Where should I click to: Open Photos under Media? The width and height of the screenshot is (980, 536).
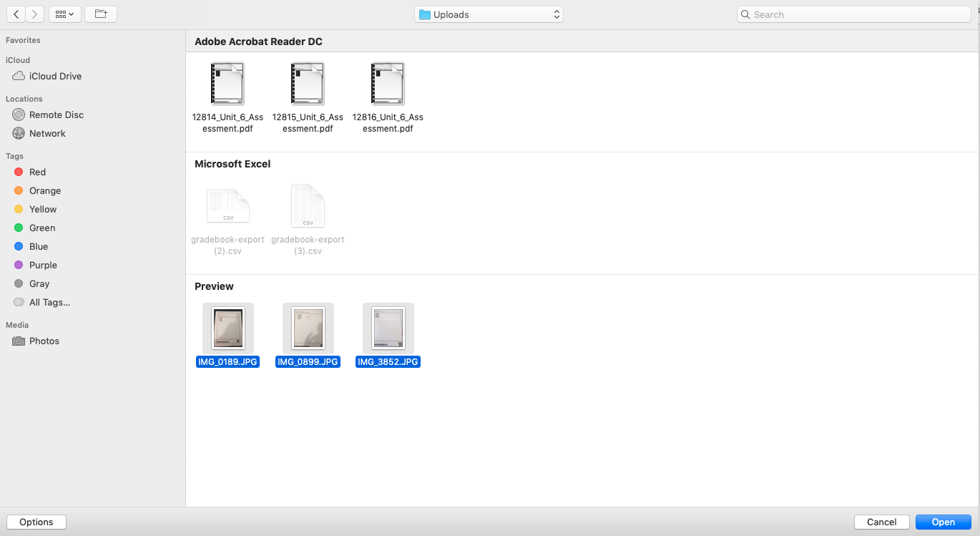point(44,341)
